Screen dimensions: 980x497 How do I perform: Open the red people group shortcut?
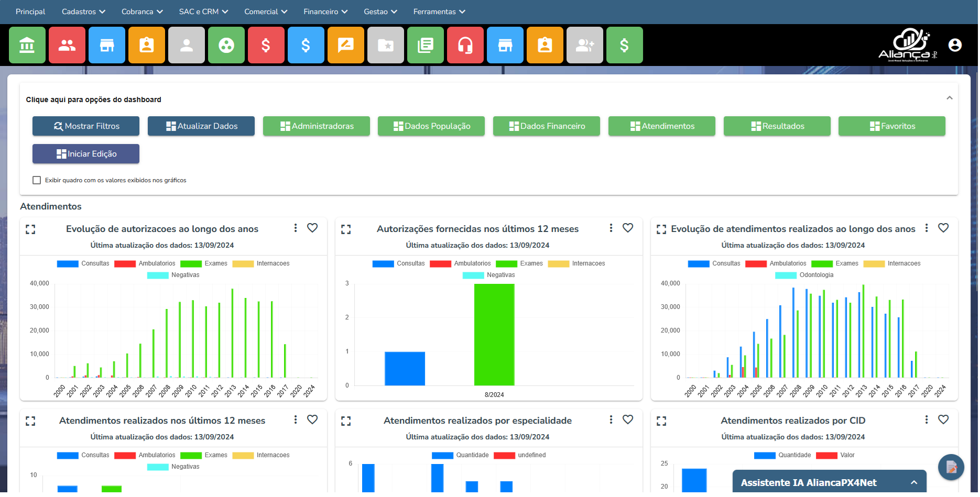coord(67,46)
